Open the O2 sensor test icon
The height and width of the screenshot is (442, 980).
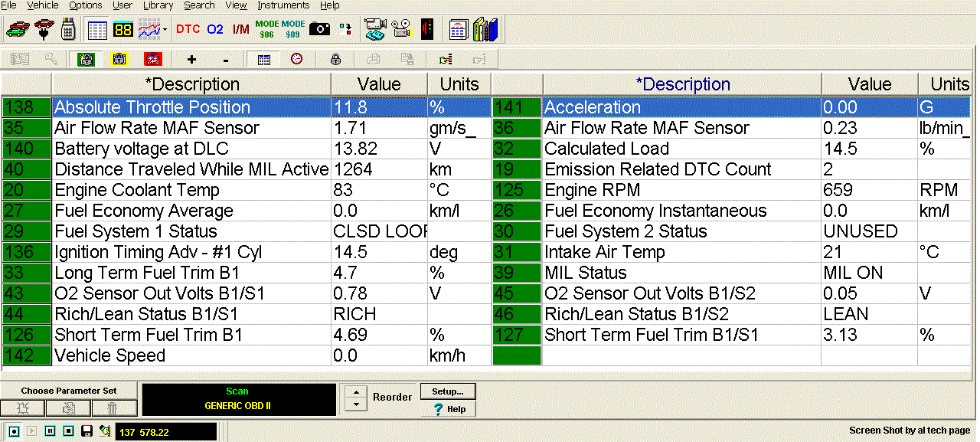coord(215,30)
